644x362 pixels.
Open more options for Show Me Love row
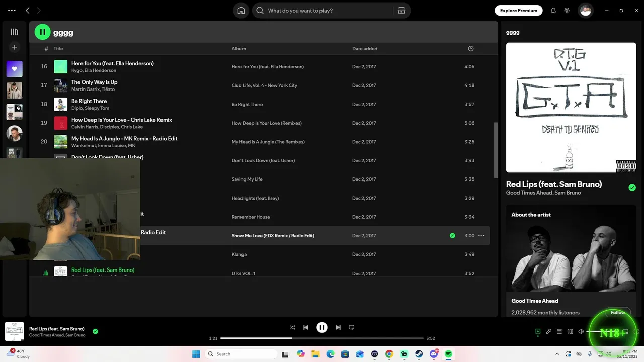481,236
